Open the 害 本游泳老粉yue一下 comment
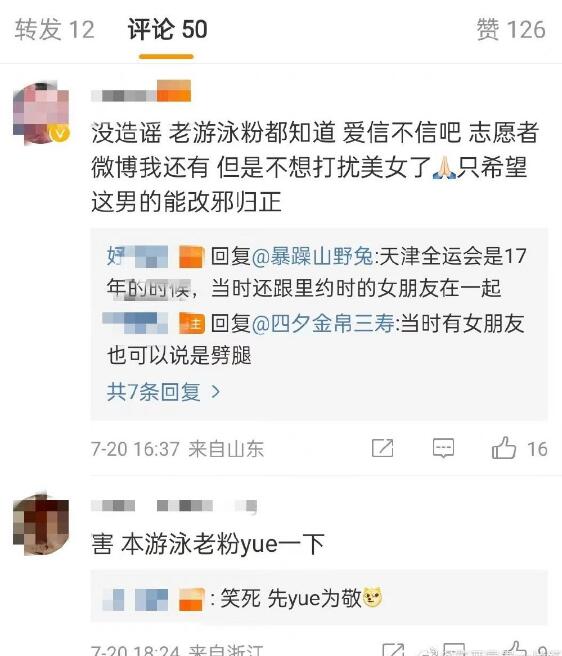The image size is (562, 656). point(208,544)
